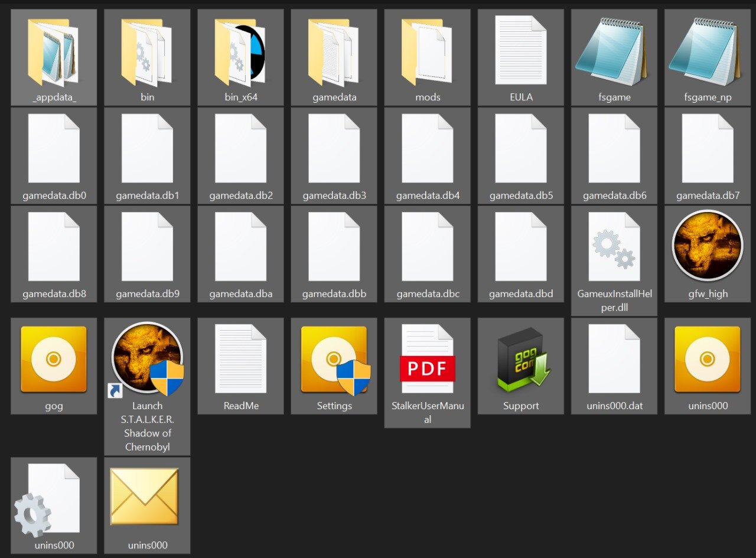This screenshot has width=756, height=558.
Task: Open the bin folder
Action: (147, 57)
